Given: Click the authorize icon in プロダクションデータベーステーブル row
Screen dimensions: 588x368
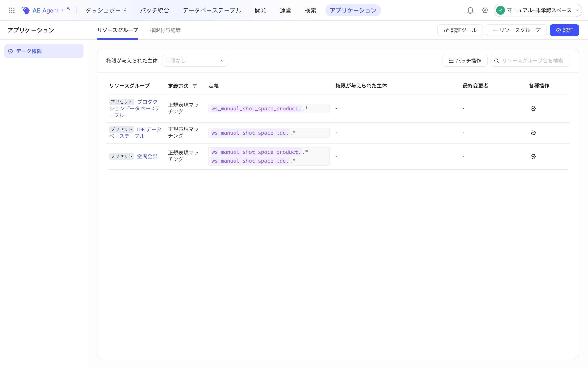Looking at the screenshot, I should [x=533, y=109].
